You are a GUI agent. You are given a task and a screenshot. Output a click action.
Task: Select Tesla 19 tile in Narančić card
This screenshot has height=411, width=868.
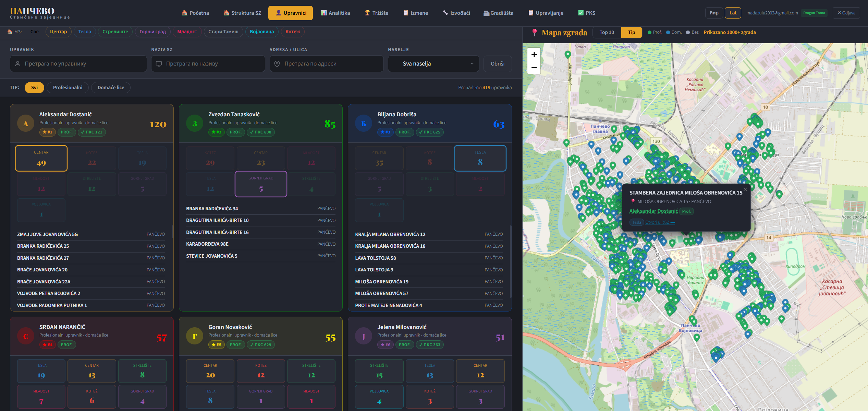click(x=41, y=371)
